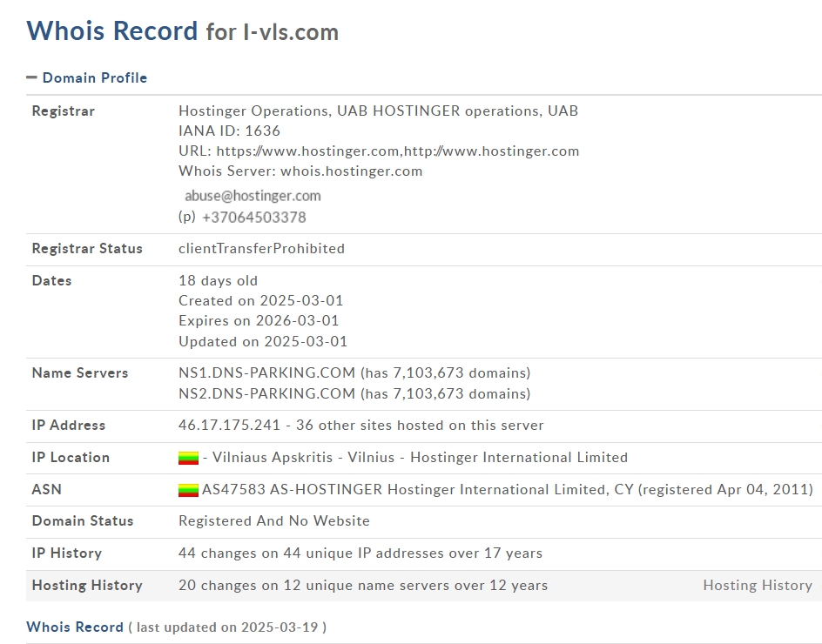This screenshot has height=644, width=822.
Task: Click the NS2.DNS-PARKING.COM name server entry
Action: [x=354, y=394]
